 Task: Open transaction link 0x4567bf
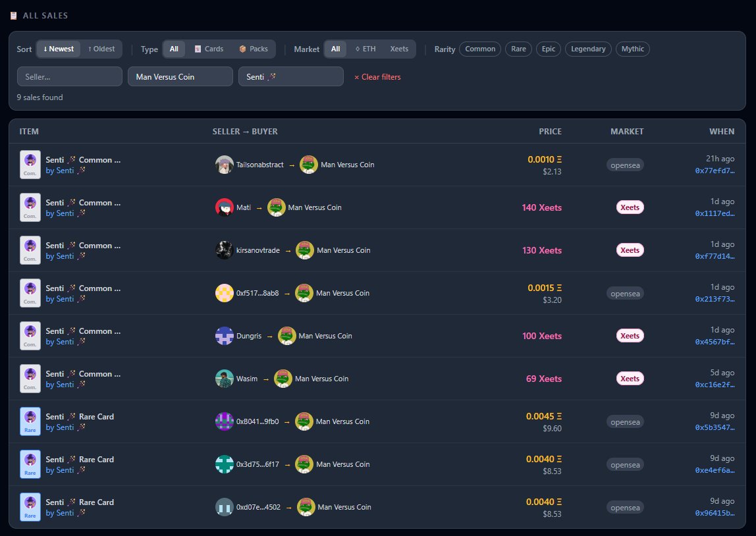[x=715, y=342]
